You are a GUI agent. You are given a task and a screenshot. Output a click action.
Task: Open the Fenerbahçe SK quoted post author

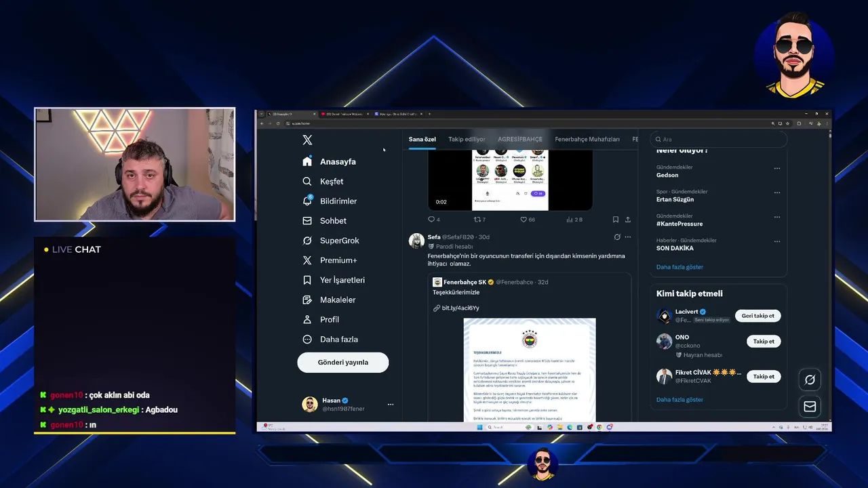465,282
